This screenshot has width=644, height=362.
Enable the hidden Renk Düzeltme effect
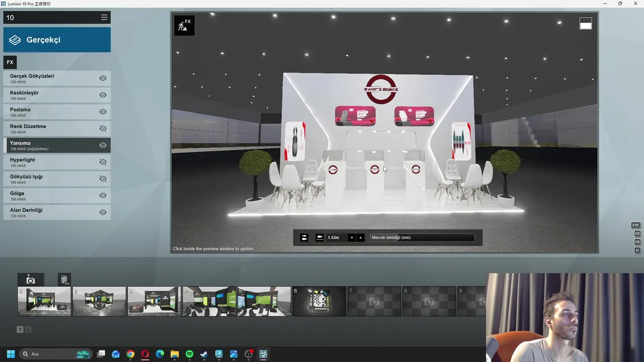pyautogui.click(x=103, y=128)
